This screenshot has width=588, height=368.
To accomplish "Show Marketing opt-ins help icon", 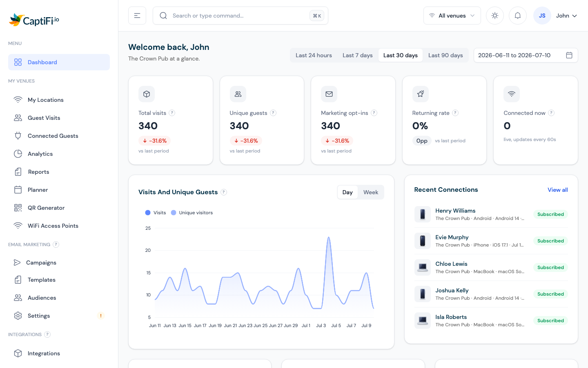I will tap(374, 113).
